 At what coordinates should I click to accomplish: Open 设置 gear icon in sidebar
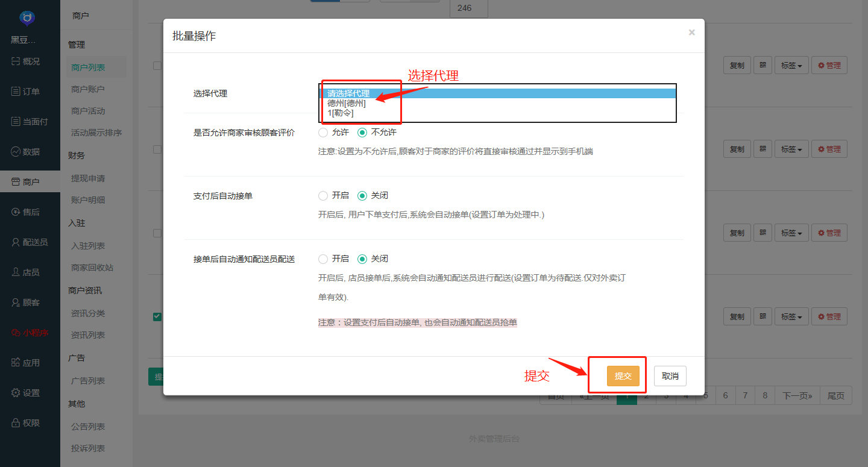(x=16, y=392)
